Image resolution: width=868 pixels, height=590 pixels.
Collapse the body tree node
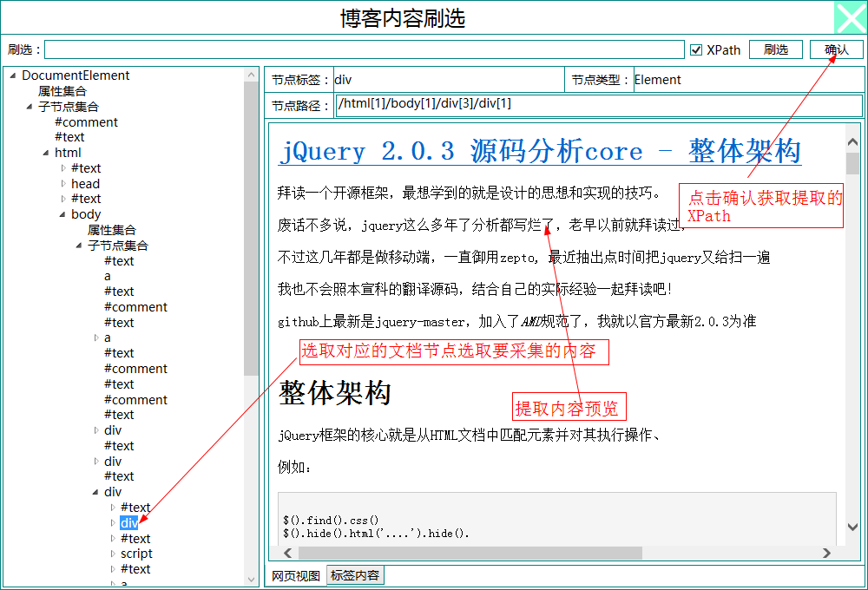pos(62,214)
